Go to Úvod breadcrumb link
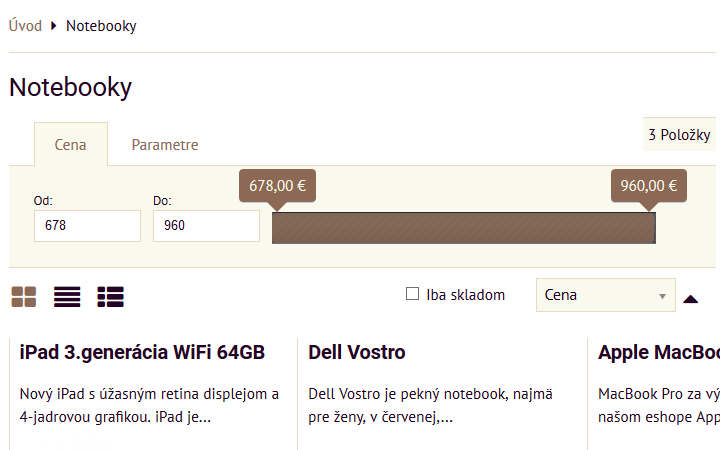The height and width of the screenshot is (450, 720). [x=25, y=26]
